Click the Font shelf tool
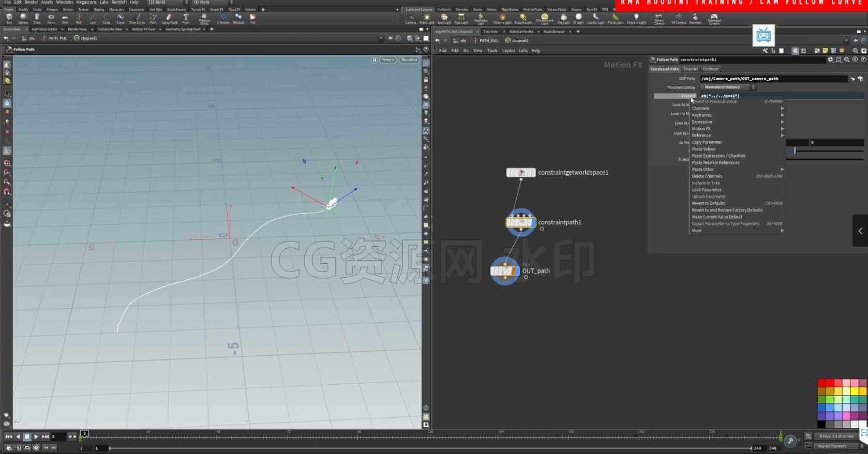The width and height of the screenshot is (868, 454). click(x=186, y=19)
